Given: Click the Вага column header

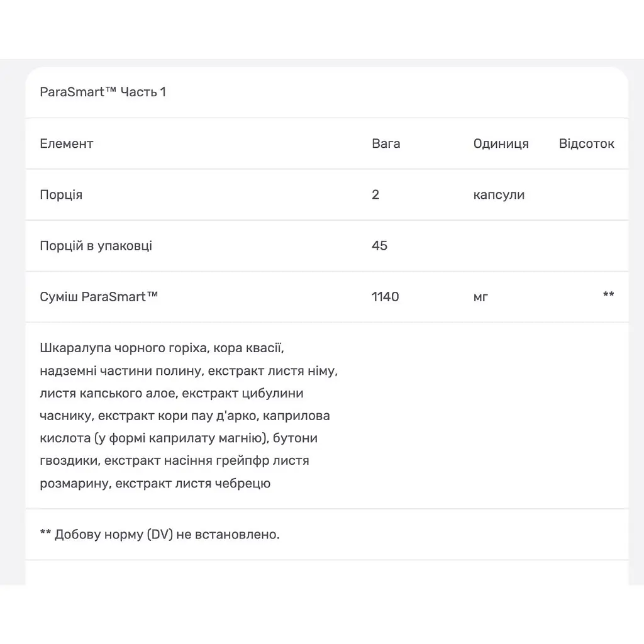Looking at the screenshot, I should point(386,143).
